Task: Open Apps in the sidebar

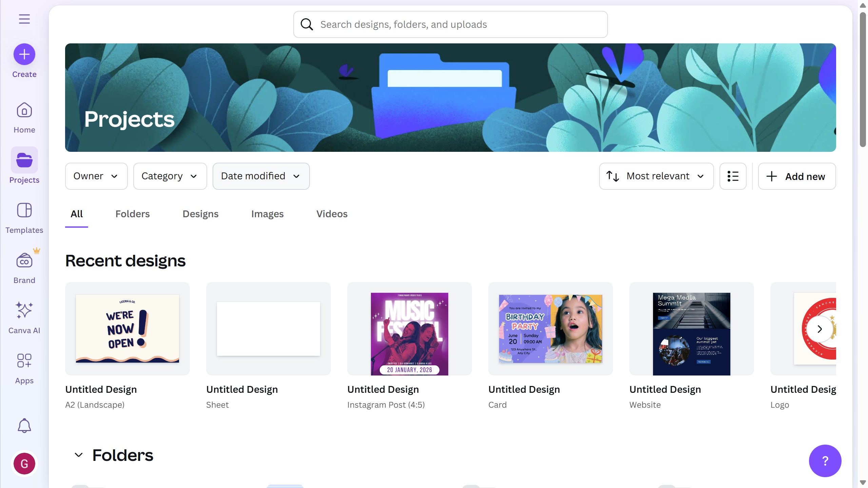Action: click(x=24, y=368)
